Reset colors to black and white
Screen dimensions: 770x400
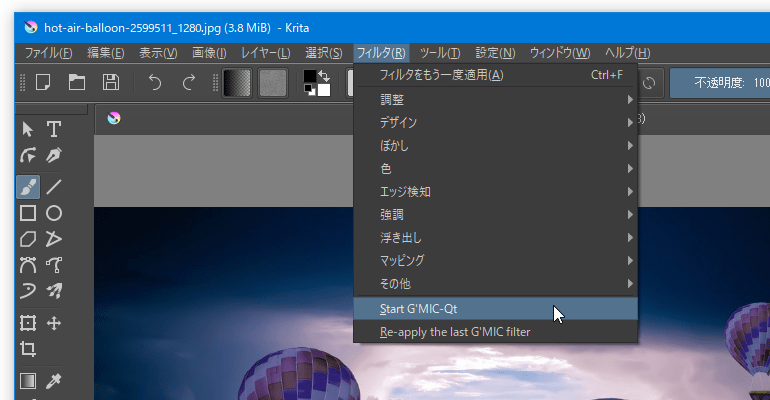click(x=309, y=90)
